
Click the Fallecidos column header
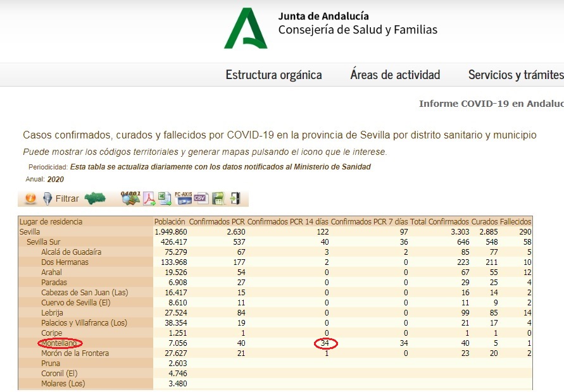pyautogui.click(x=515, y=222)
